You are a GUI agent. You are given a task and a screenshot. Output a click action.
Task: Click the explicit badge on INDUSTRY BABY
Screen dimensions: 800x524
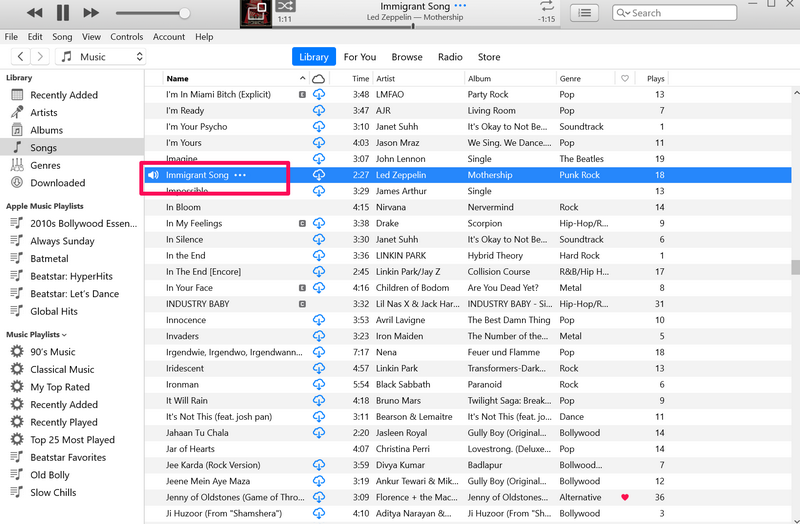302,304
